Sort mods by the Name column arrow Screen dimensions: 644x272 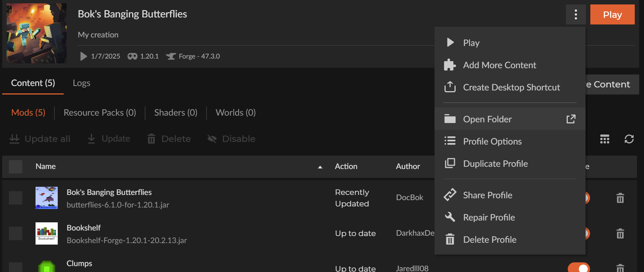pos(320,167)
